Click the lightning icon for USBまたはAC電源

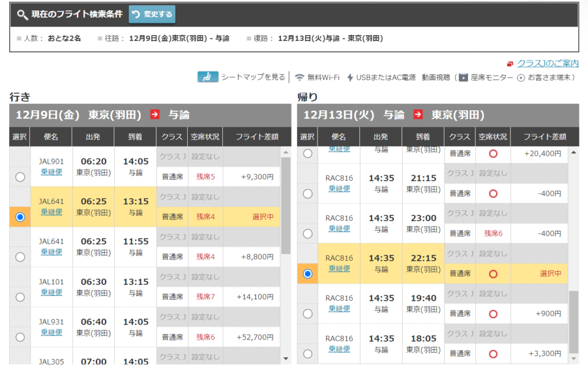[350, 78]
